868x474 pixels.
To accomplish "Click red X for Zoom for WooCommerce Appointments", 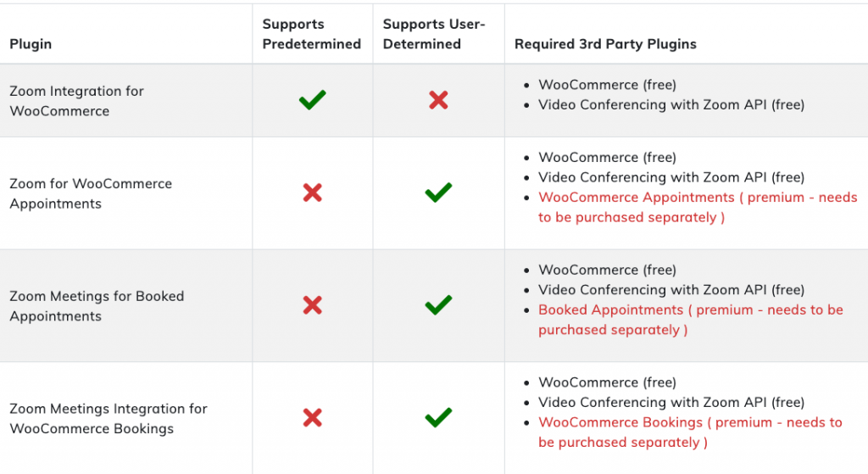I will point(312,192).
